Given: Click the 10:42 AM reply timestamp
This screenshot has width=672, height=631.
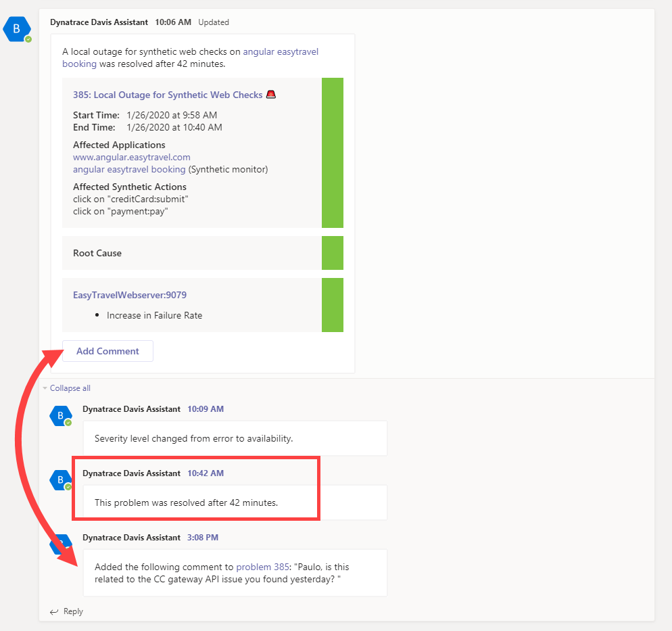Looking at the screenshot, I should [x=206, y=473].
